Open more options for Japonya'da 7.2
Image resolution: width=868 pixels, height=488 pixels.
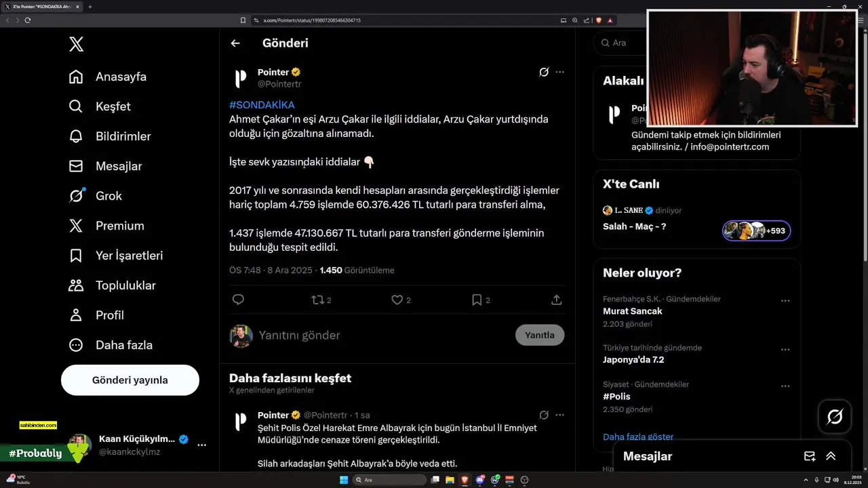point(785,349)
